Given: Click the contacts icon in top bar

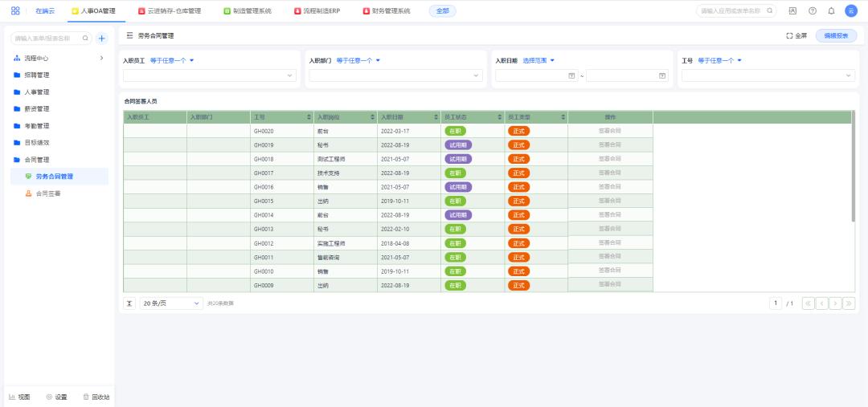Looking at the screenshot, I should click(x=792, y=11).
